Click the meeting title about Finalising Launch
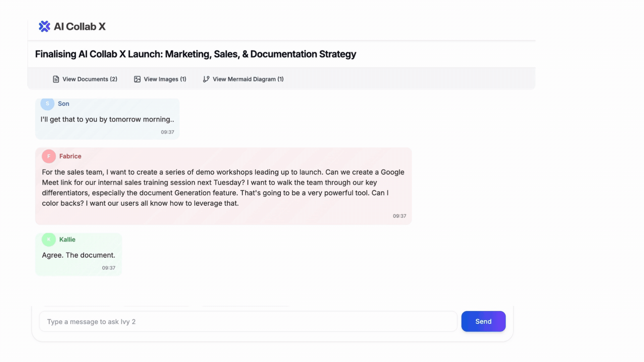 point(196,54)
